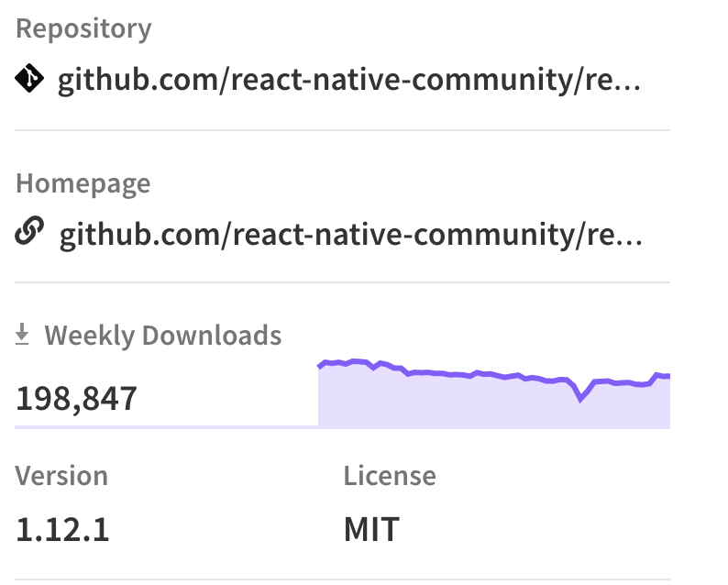Click the Homepage heading label
Viewport: 728px width, 585px height.
pyautogui.click(x=83, y=184)
